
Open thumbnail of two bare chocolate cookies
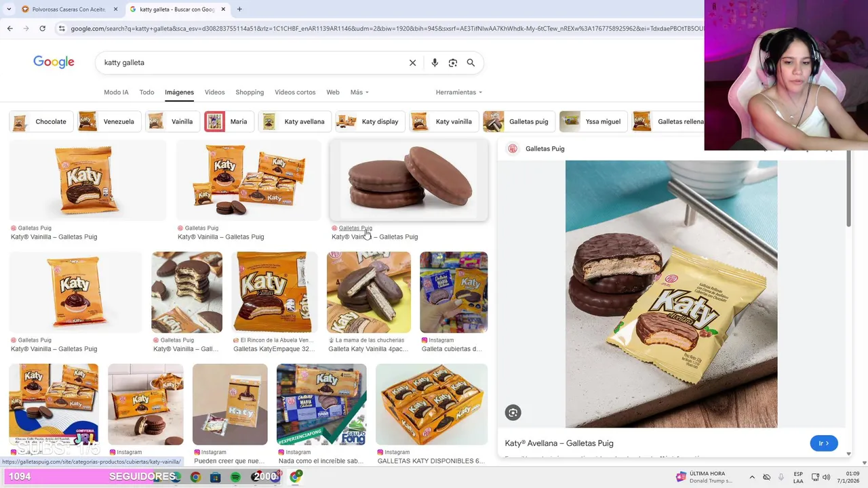pos(408,180)
